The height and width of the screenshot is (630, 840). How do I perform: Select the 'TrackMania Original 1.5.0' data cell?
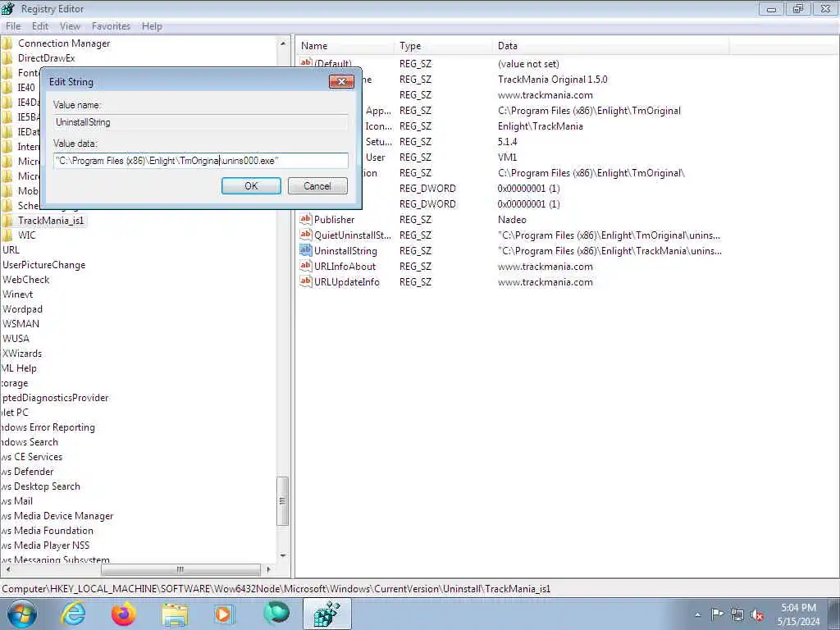click(552, 80)
